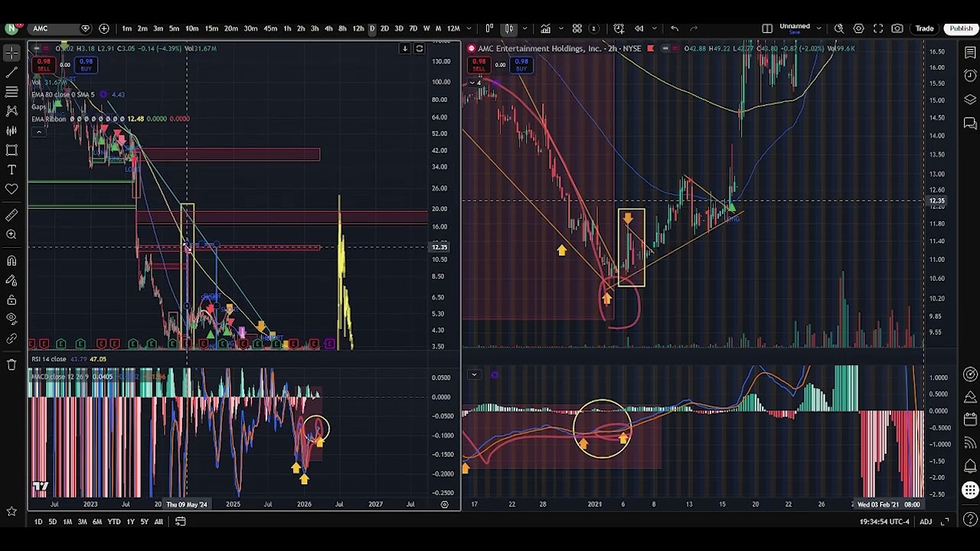Switch to the 1m timeframe
Viewport: 980px width, 551px height.
pos(126,28)
